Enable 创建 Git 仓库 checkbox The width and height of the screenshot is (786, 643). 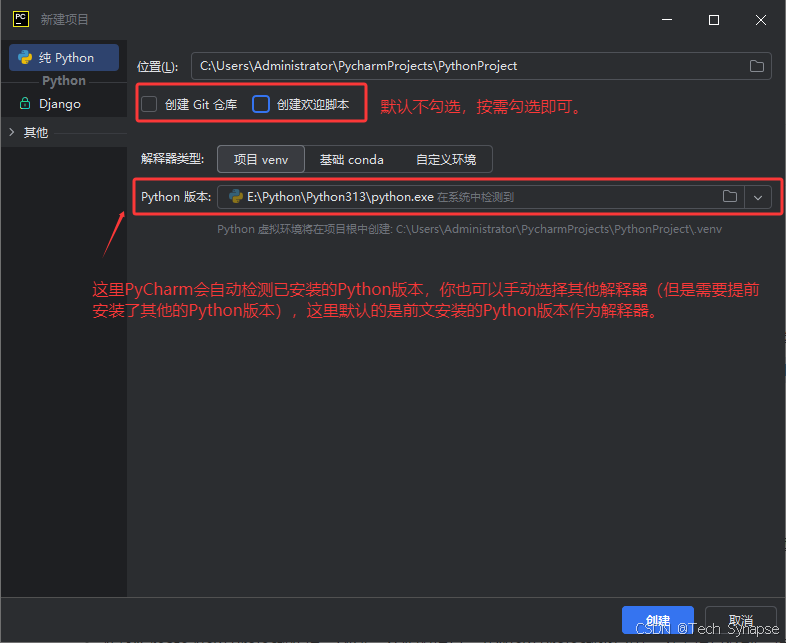click(149, 104)
